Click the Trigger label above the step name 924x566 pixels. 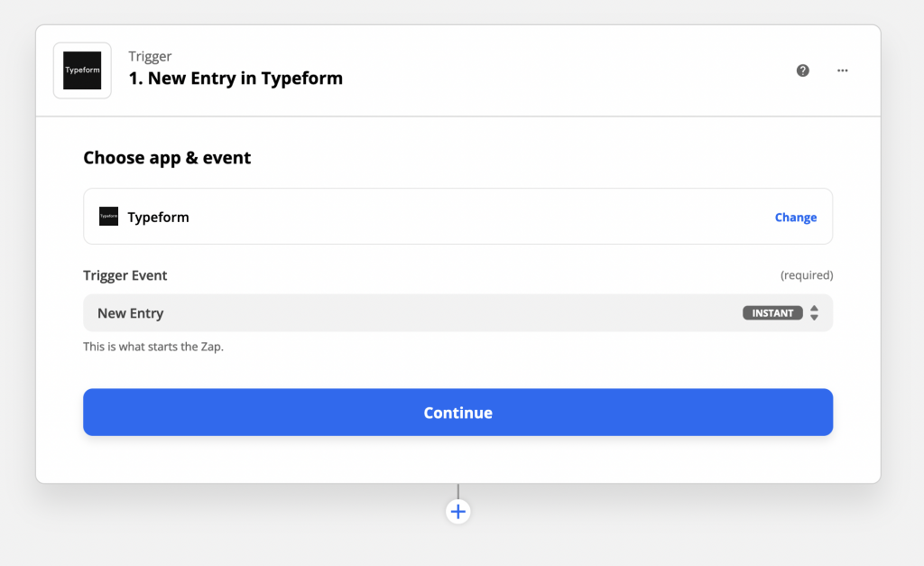pos(150,56)
